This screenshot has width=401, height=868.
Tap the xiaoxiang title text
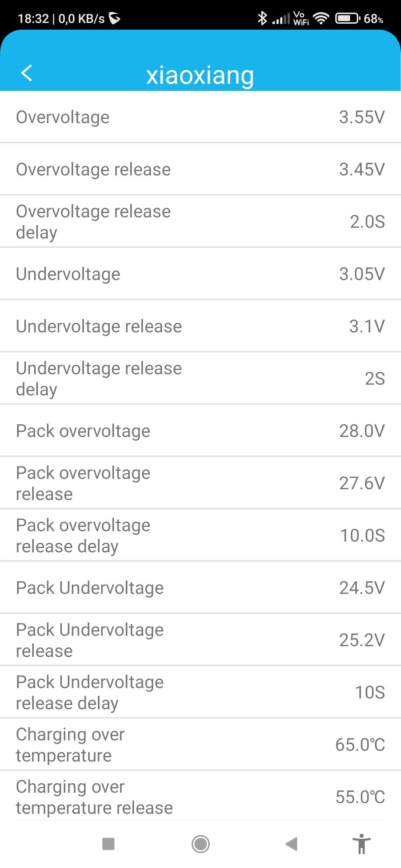200,75
